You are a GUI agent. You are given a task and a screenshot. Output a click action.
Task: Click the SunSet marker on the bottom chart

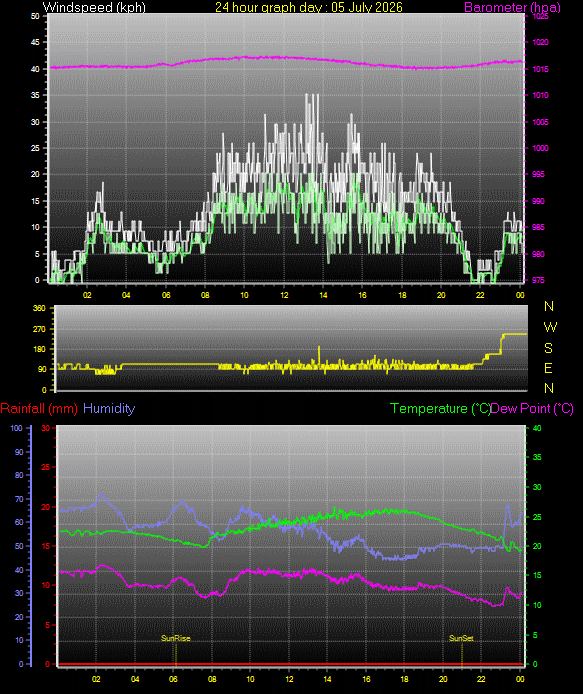click(x=461, y=638)
